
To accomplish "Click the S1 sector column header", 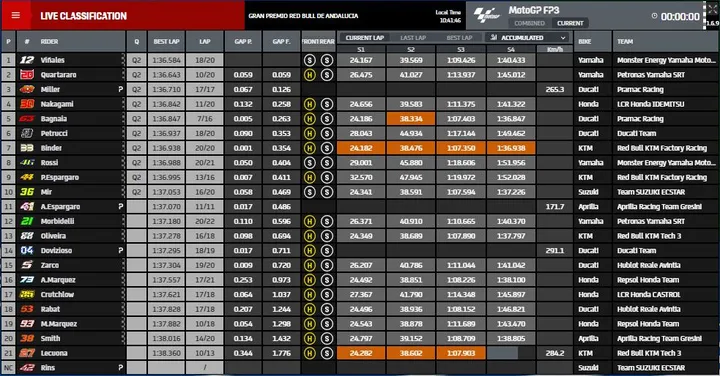I will point(361,49).
